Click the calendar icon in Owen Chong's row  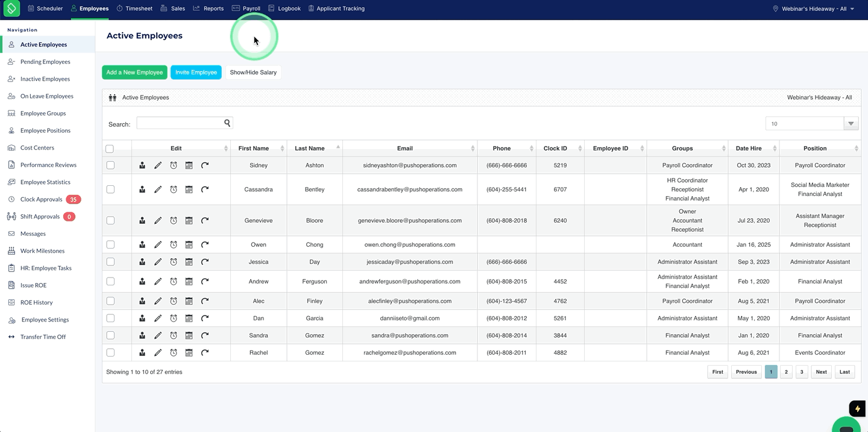pos(189,245)
